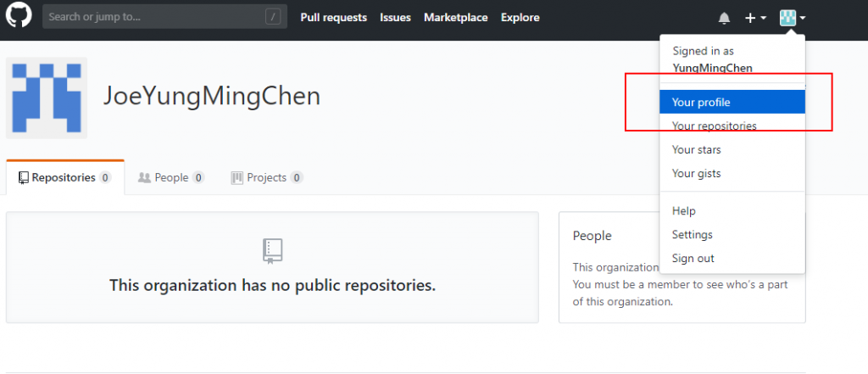Click the people icon in People tab

144,178
